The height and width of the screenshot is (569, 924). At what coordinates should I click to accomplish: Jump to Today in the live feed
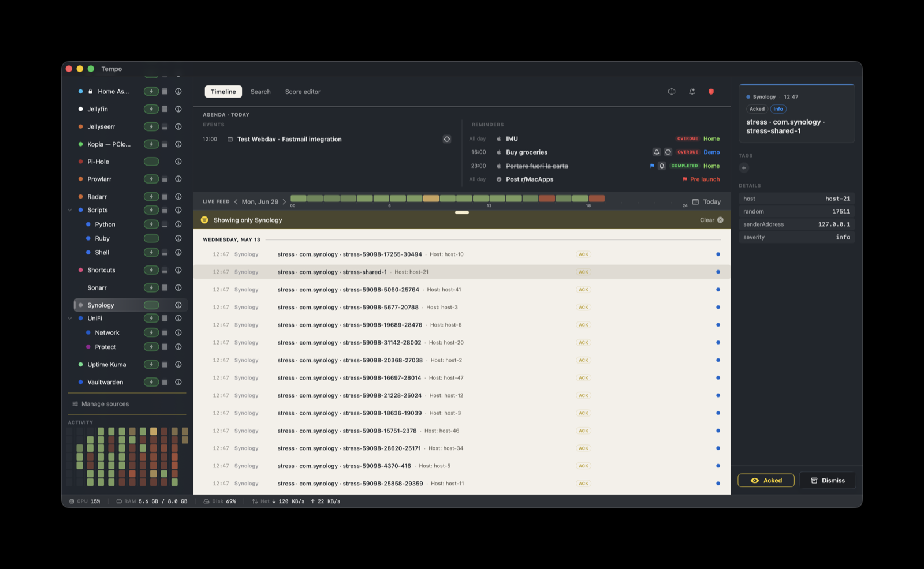pos(711,202)
